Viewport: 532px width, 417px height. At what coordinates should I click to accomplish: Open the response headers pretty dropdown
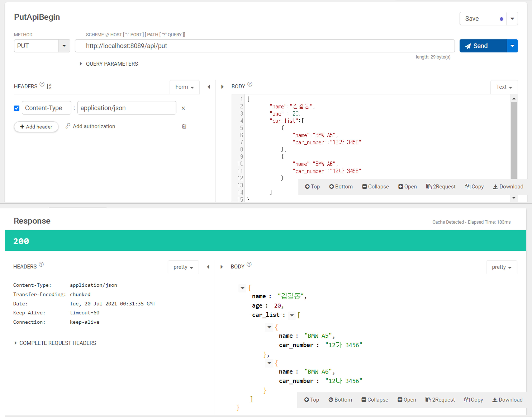(183, 267)
